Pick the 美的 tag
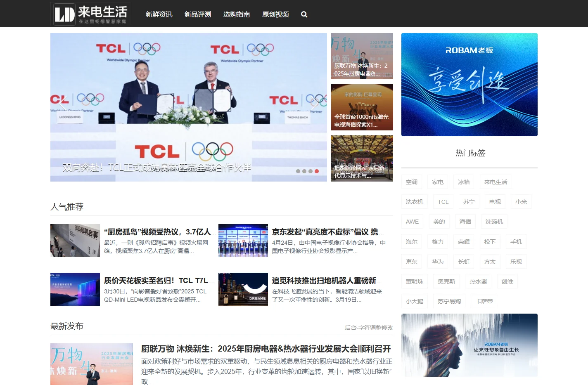Viewport: 588px width, 385px height. coord(439,222)
